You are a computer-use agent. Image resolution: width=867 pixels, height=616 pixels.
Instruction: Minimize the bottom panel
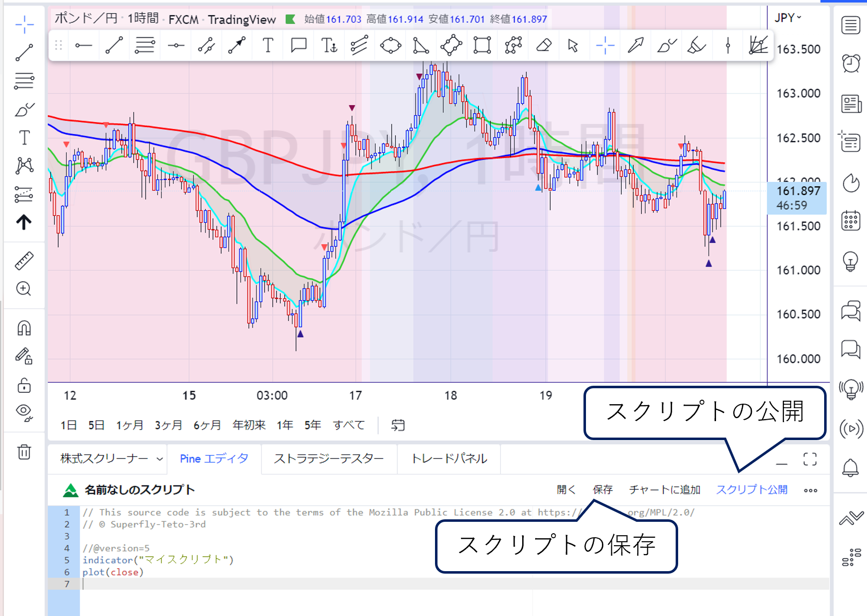(x=782, y=464)
